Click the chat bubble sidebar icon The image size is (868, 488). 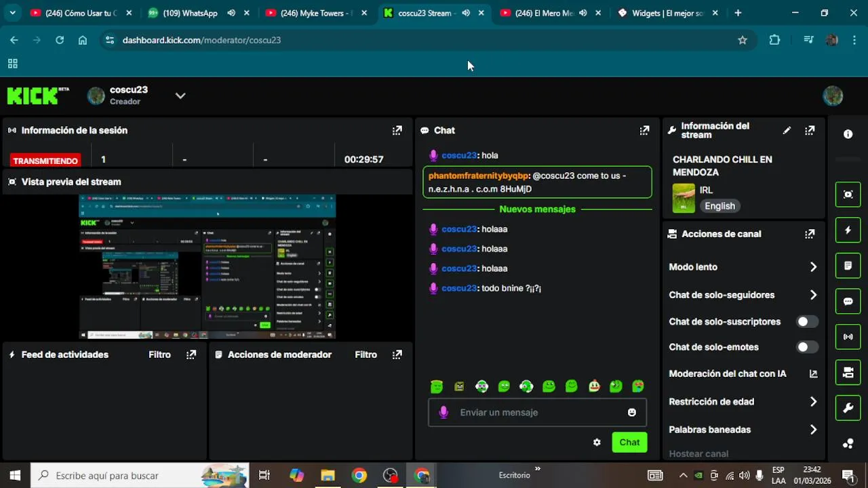click(848, 301)
